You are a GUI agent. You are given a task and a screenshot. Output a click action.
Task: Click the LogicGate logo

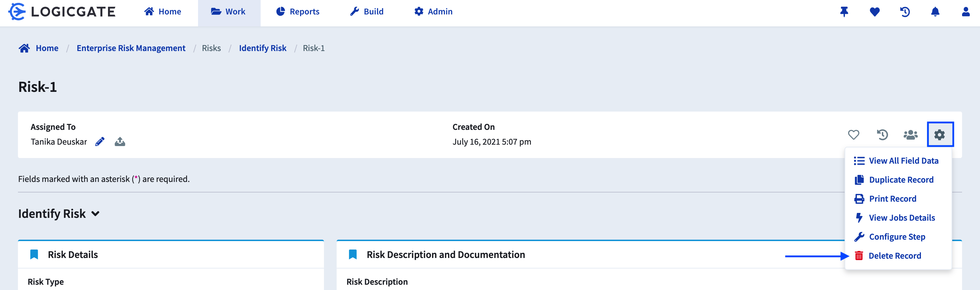(62, 12)
